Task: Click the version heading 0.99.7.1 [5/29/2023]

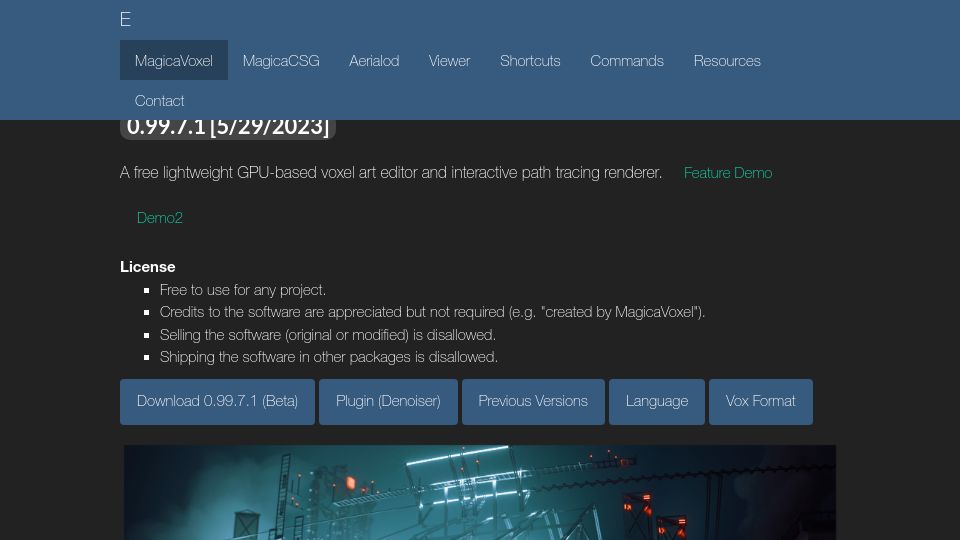Action: pos(228,128)
